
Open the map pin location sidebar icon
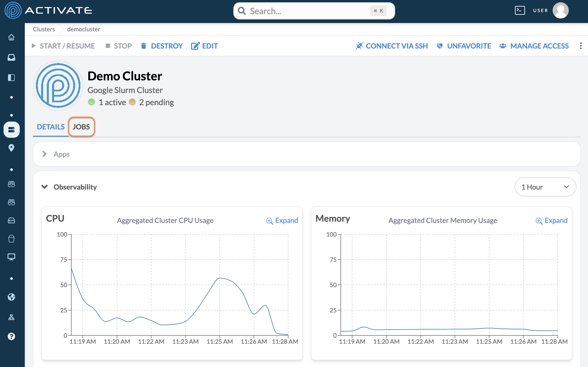tap(11, 148)
